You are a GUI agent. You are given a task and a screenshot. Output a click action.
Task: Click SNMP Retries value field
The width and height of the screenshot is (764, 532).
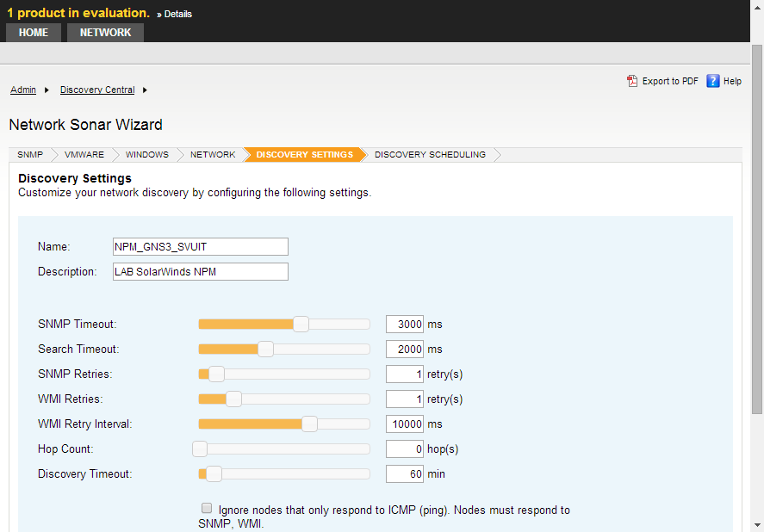pos(405,374)
